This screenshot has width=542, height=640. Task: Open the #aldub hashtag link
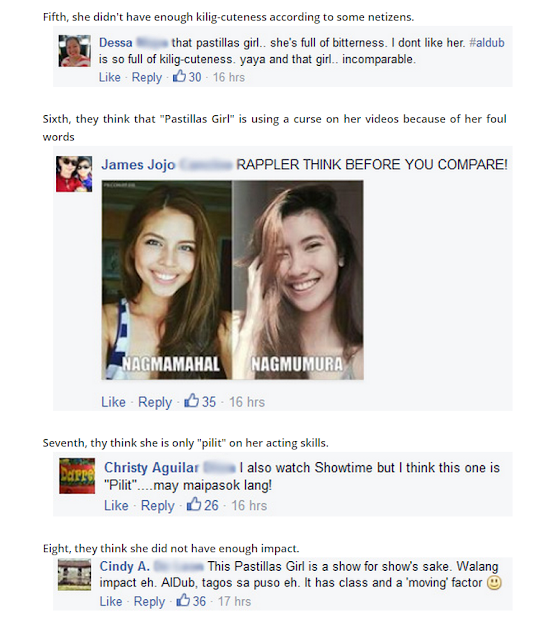(487, 42)
